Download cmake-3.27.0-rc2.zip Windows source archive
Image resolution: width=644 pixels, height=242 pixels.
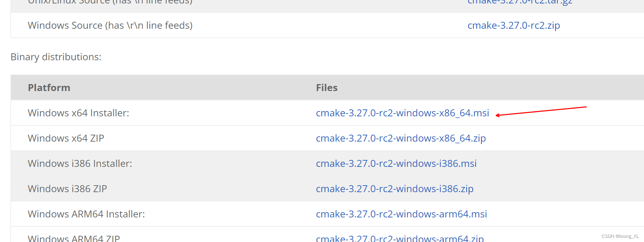pos(514,25)
